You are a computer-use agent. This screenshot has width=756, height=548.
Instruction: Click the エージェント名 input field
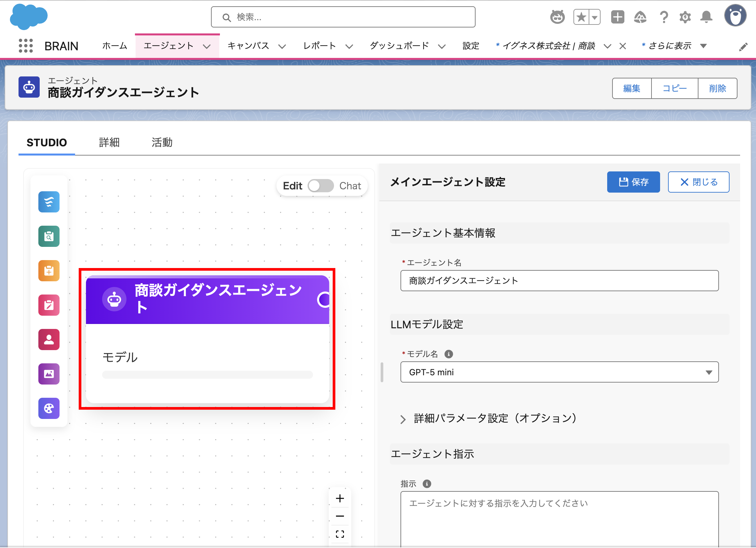[559, 281]
